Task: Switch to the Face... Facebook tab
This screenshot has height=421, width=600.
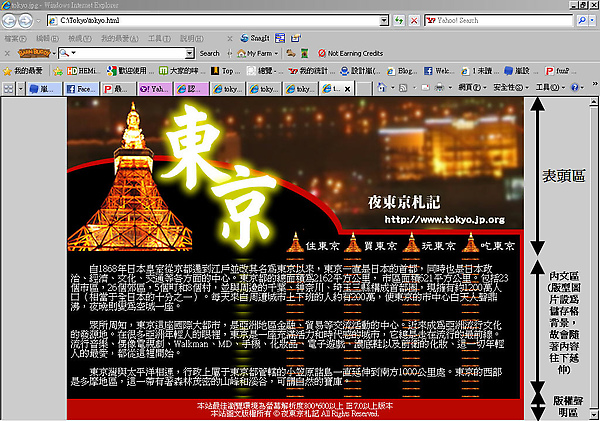Action: pyautogui.click(x=81, y=89)
